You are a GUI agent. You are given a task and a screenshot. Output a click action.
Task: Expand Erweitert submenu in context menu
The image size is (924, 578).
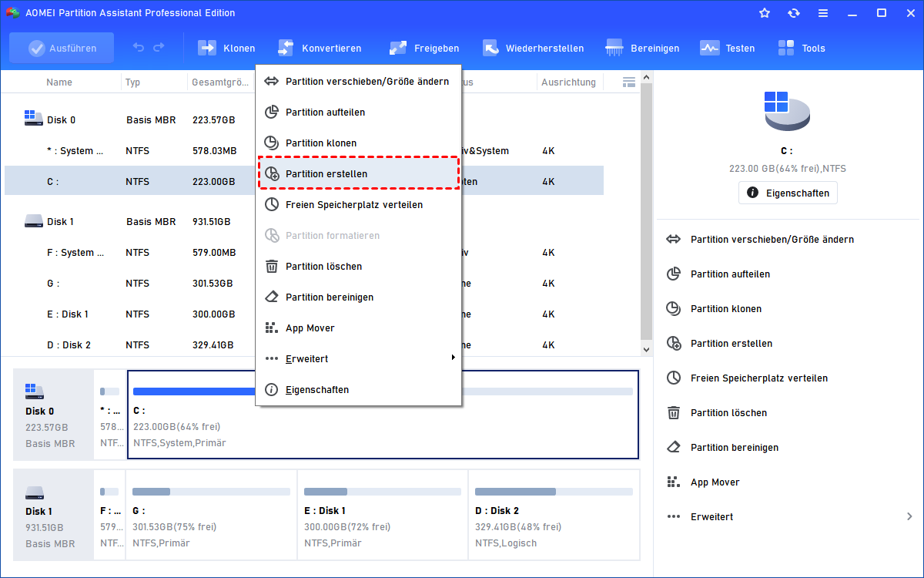coord(358,358)
